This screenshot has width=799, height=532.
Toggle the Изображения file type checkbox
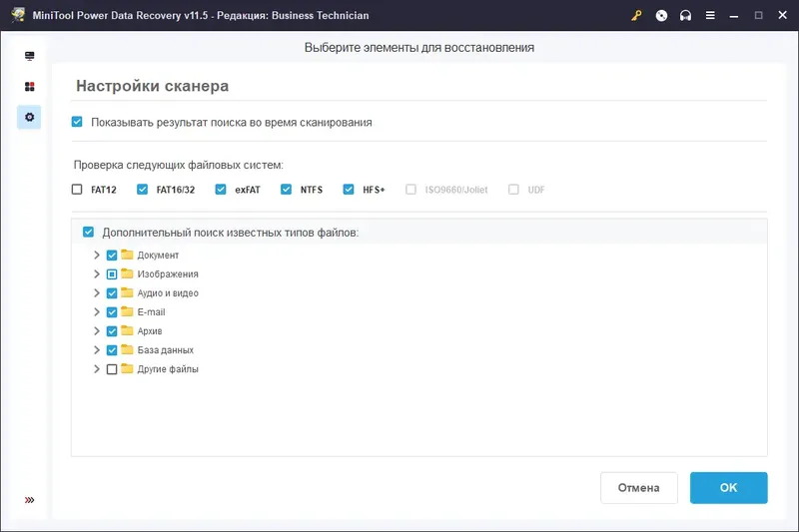click(112, 274)
